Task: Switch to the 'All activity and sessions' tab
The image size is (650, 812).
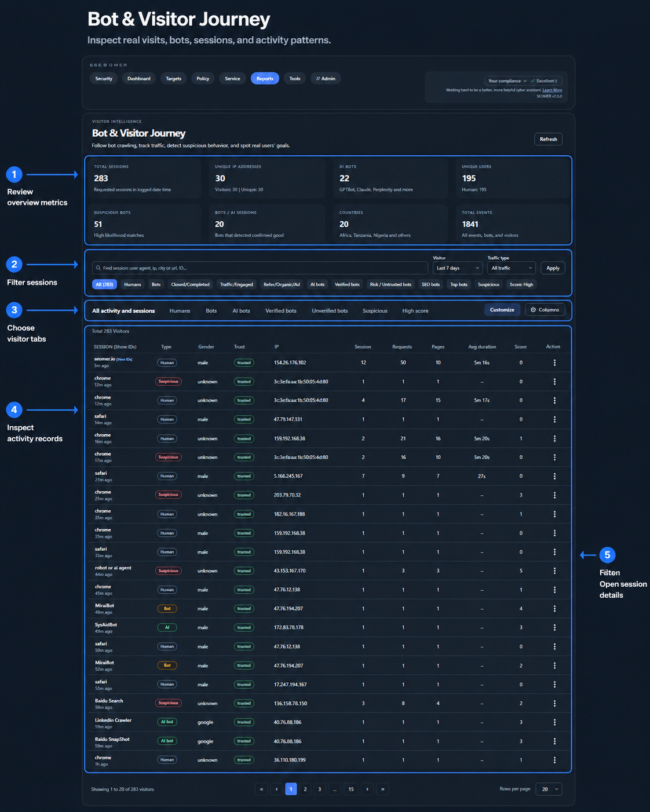Action: pyautogui.click(x=123, y=311)
